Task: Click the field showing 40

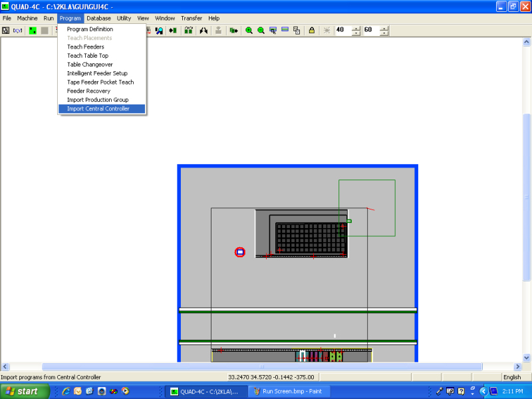Action: [x=343, y=30]
